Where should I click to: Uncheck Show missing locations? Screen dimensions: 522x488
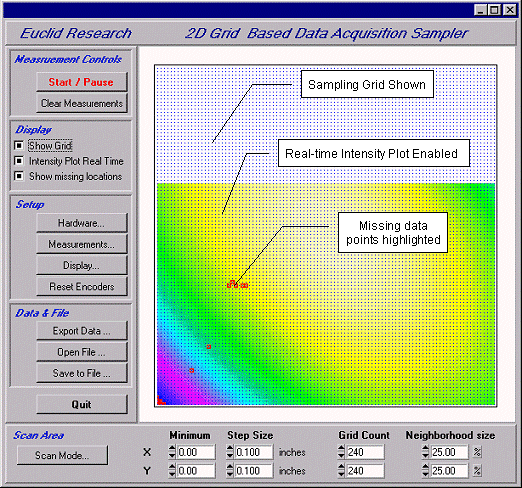[19, 176]
